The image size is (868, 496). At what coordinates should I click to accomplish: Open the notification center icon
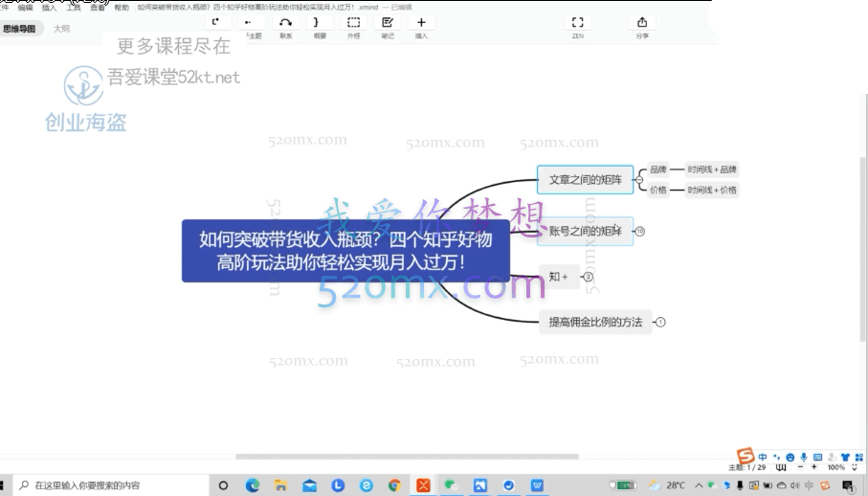coord(849,486)
